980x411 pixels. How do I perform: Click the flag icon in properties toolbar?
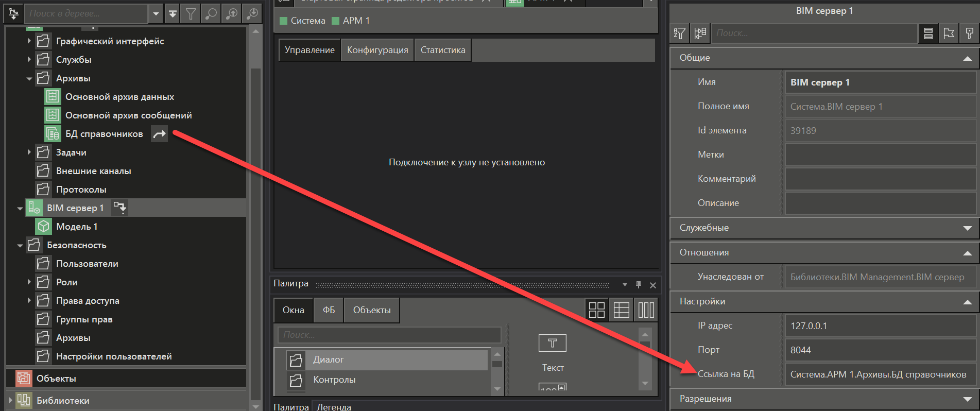949,33
